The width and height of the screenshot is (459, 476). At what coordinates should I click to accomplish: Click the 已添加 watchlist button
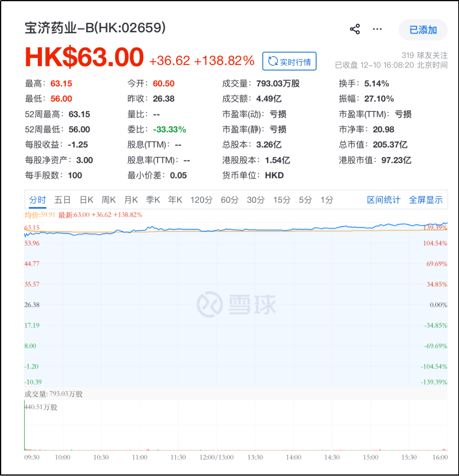[423, 30]
